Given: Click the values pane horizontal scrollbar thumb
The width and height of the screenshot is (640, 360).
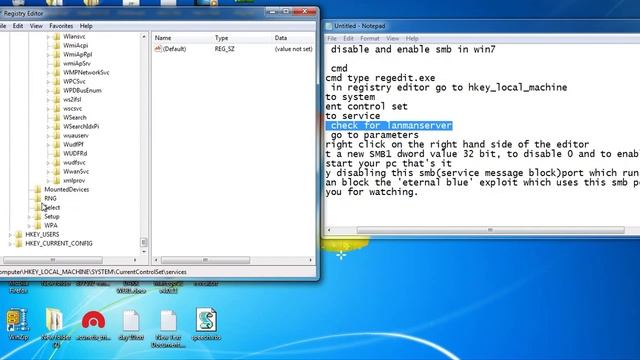Looking at the screenshot, I should 205,260.
